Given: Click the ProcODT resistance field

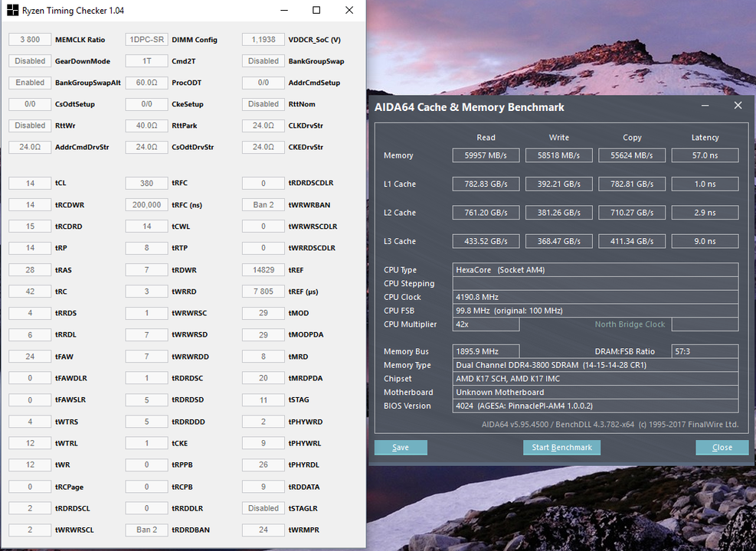Looking at the screenshot, I should tap(146, 83).
